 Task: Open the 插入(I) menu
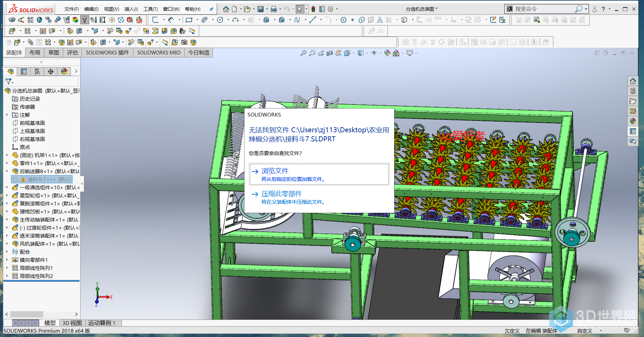[x=131, y=9]
